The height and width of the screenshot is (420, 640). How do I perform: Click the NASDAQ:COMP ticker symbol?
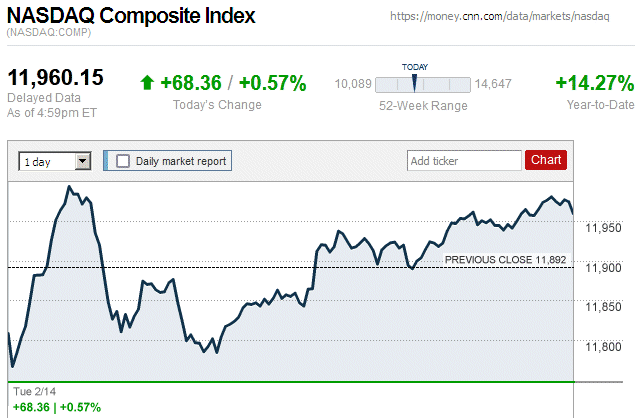49,33
